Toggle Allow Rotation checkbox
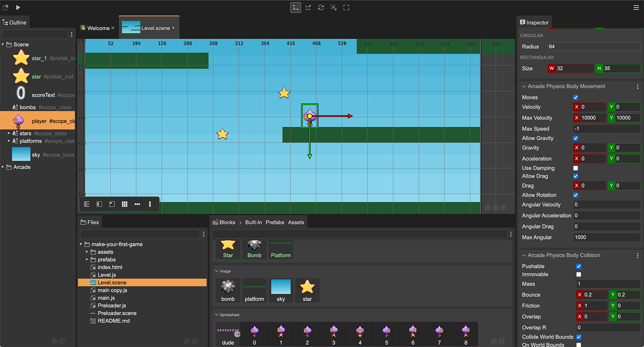 (575, 195)
